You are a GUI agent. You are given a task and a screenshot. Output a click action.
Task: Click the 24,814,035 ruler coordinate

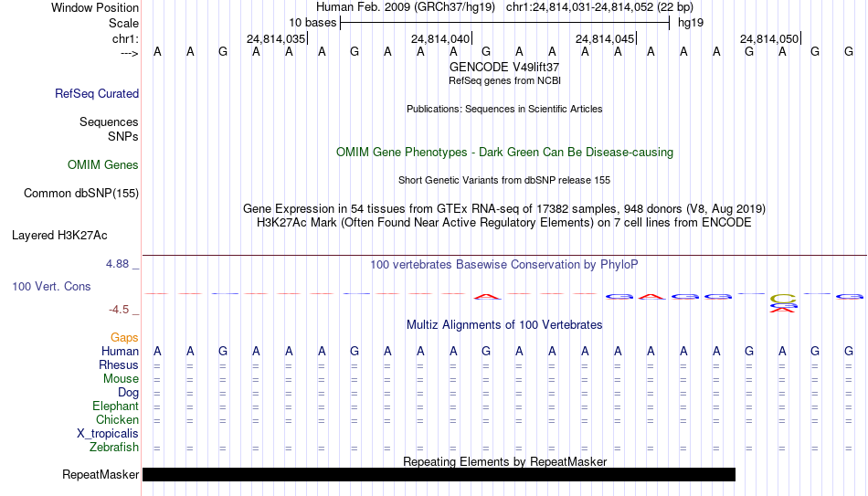(276, 38)
